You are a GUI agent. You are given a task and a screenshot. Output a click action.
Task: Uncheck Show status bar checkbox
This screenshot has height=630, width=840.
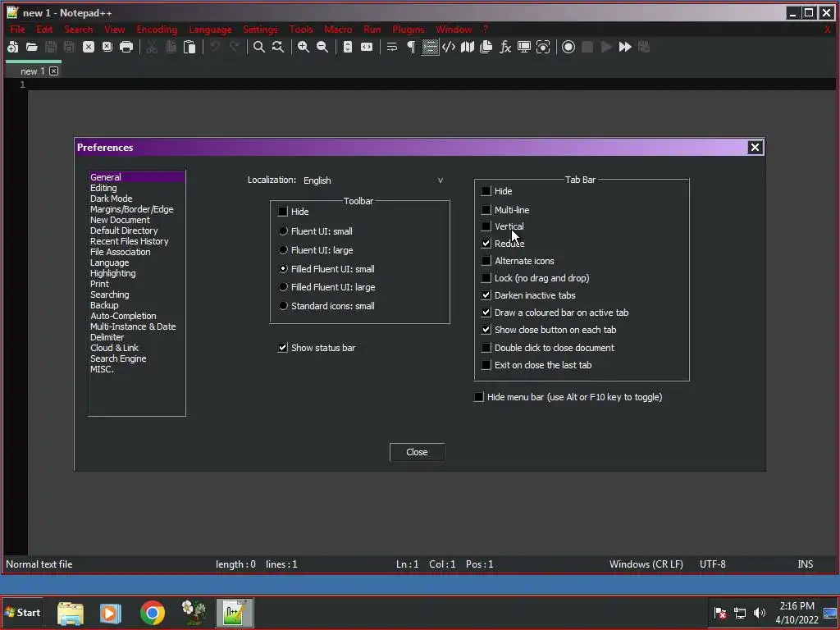pos(283,348)
